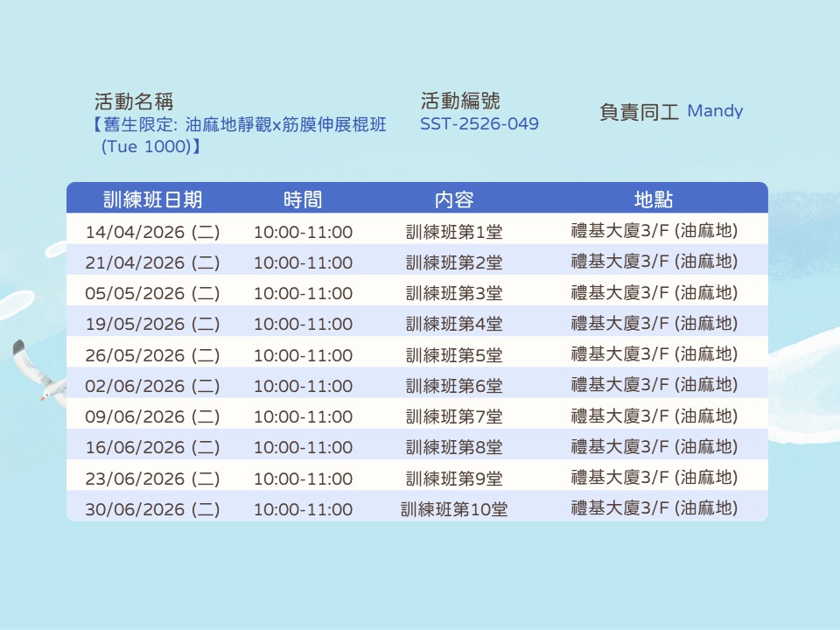Select the 訓練班第5堂 content cell
The height and width of the screenshot is (630, 840).
click(x=454, y=355)
